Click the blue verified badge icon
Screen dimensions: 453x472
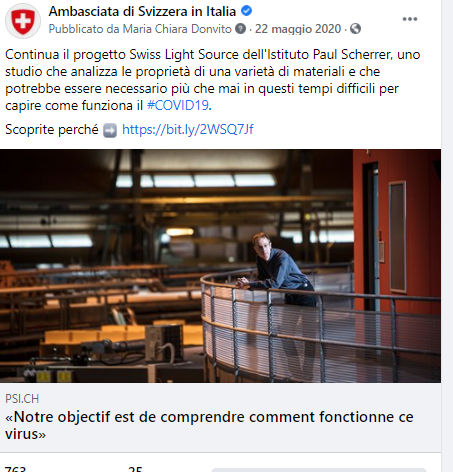(x=246, y=11)
